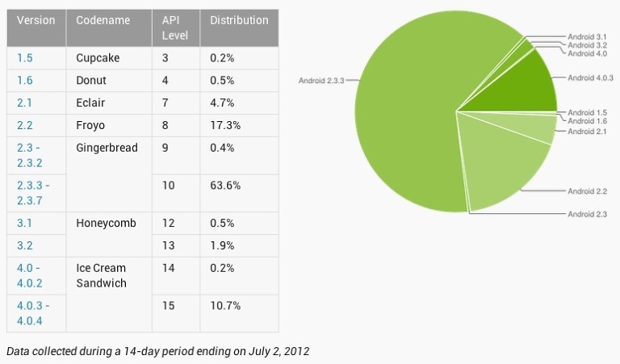Click the API Level column header
This screenshot has width=620, height=364.
point(176,27)
